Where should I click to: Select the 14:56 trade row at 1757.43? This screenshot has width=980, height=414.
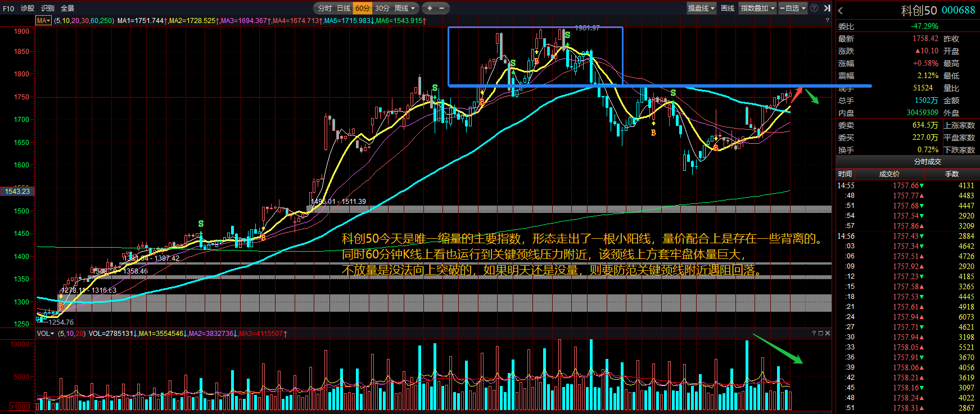[x=908, y=236]
